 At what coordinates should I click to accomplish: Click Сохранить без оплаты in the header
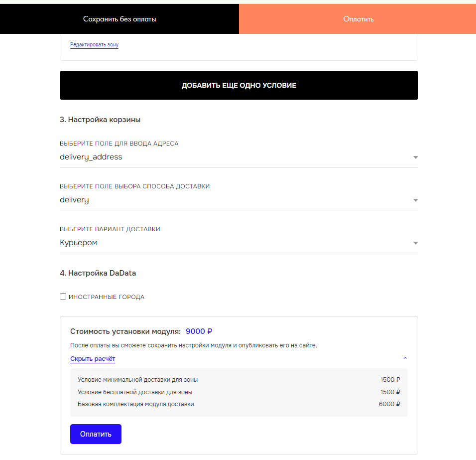coord(119,19)
